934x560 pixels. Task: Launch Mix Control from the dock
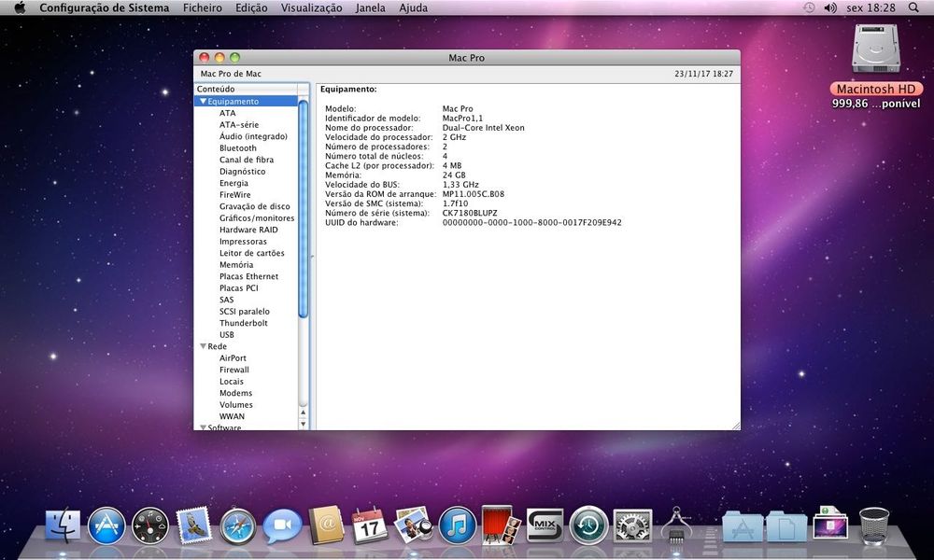pyautogui.click(x=545, y=526)
